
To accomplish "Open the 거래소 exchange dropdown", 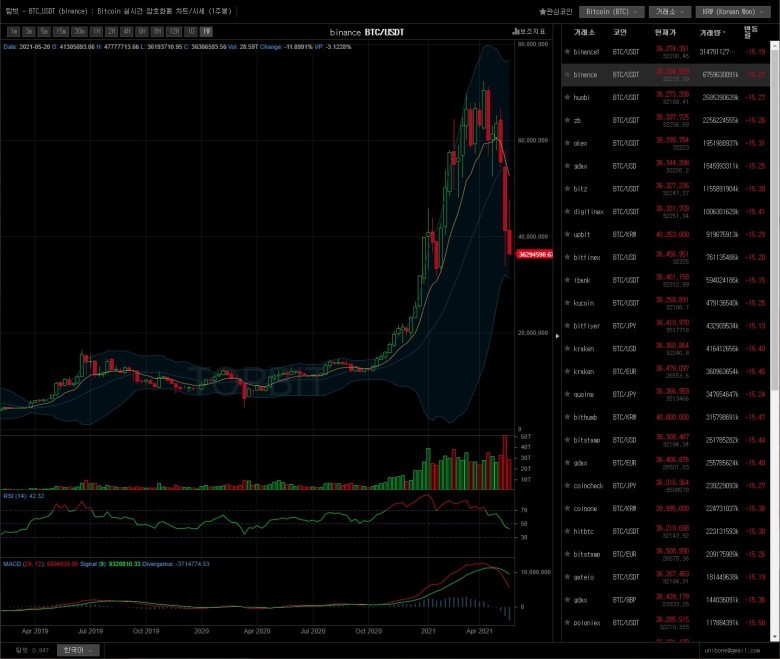I will point(670,11).
